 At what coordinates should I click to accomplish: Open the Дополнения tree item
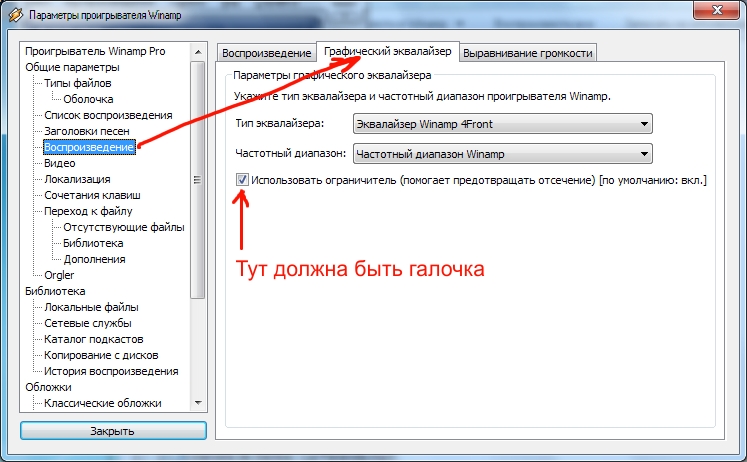tap(94, 259)
